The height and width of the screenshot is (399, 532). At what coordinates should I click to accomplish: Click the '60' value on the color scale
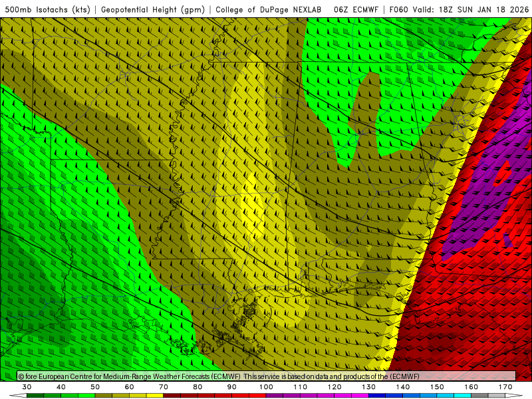(x=129, y=387)
